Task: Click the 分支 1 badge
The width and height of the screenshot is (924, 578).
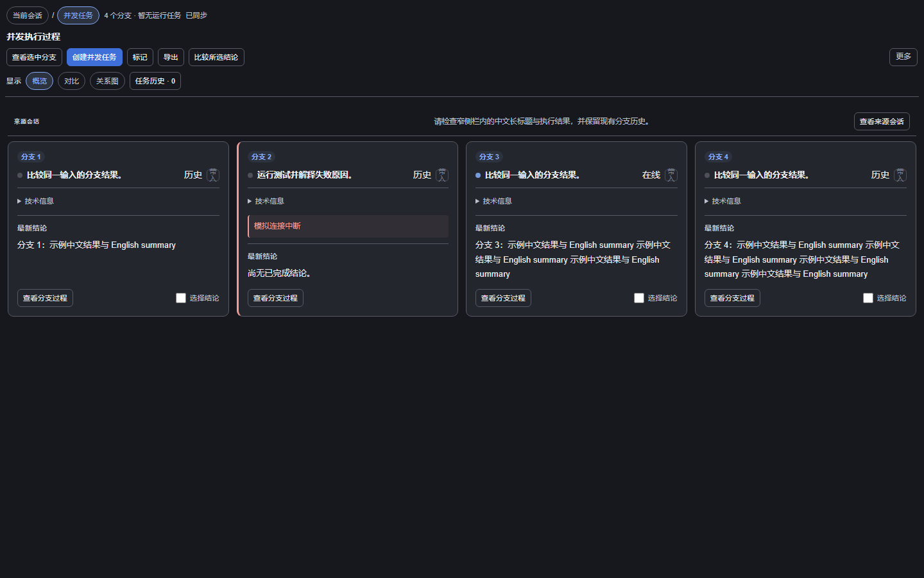Action: pyautogui.click(x=31, y=157)
